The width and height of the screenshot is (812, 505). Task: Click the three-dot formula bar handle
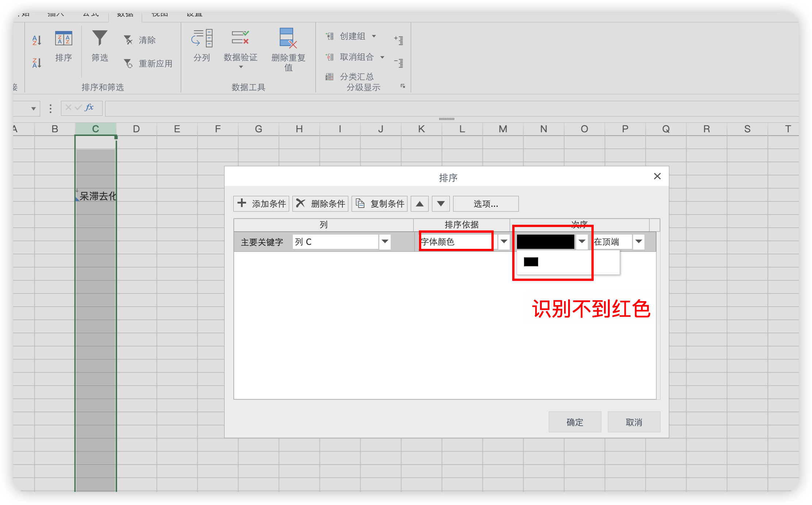coord(50,109)
